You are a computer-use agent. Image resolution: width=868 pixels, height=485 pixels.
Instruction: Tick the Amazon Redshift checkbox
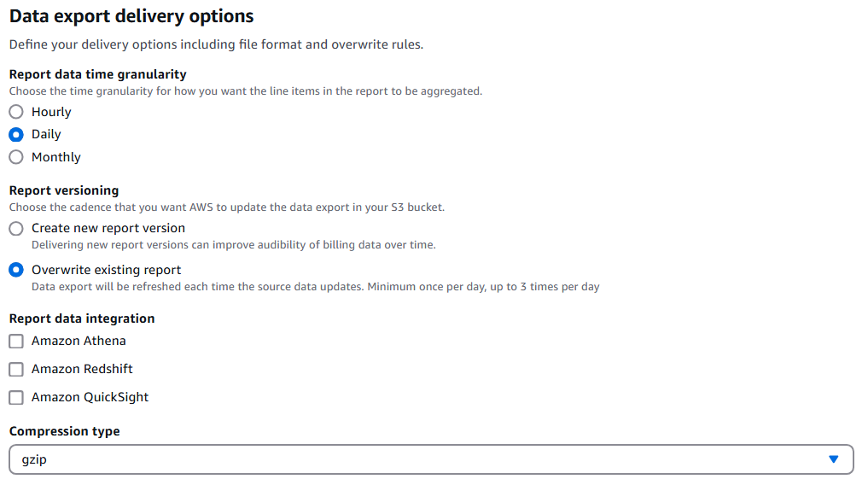16,370
